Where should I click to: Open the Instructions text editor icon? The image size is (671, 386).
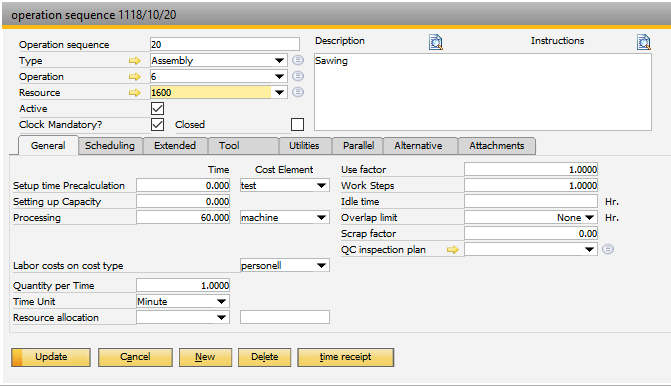644,42
